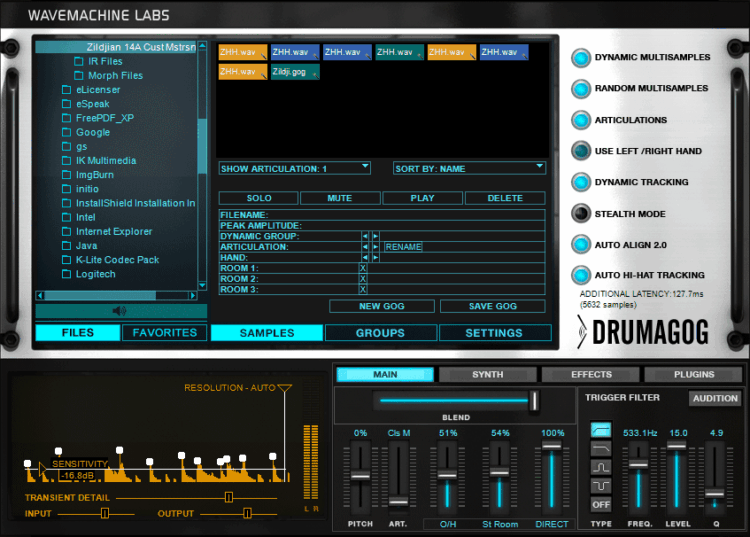The height and width of the screenshot is (537, 750).
Task: Toggle the Room 1 checkbox
Action: coord(363,268)
